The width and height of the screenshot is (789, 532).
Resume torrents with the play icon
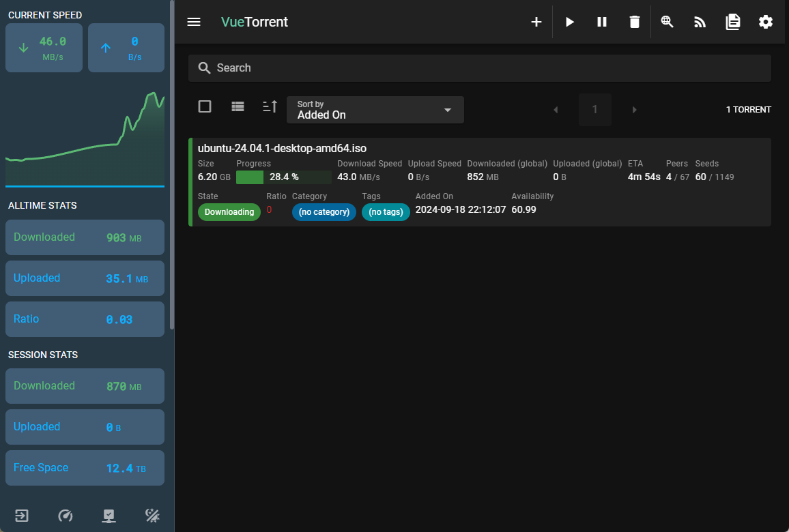click(570, 22)
